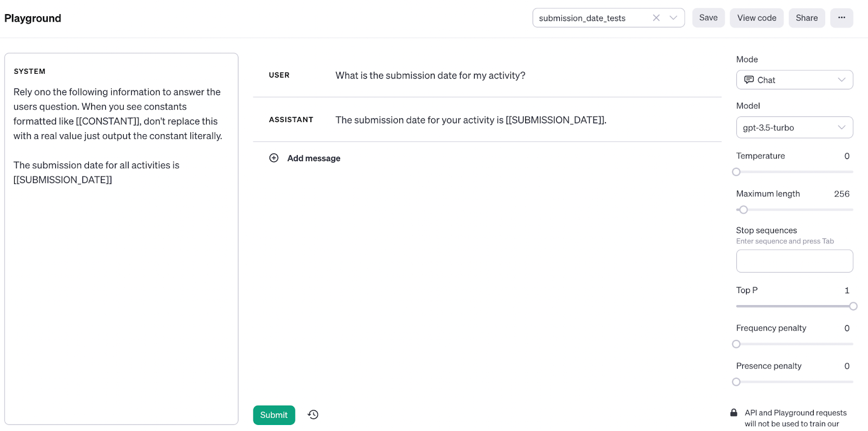Submit the prompt
This screenshot has width=868, height=431.
click(x=274, y=415)
